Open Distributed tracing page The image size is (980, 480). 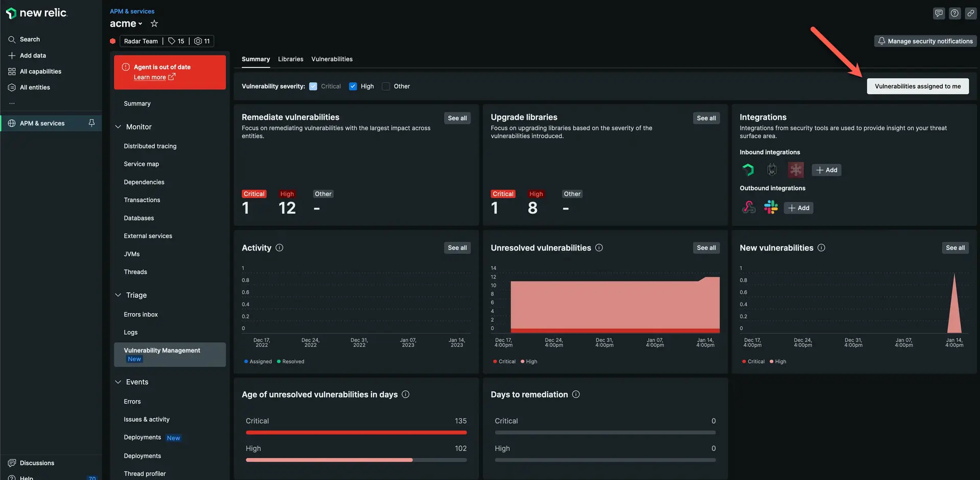(150, 146)
